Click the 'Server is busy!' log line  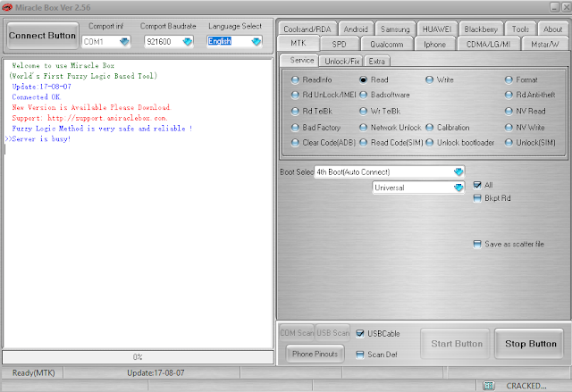coord(38,138)
